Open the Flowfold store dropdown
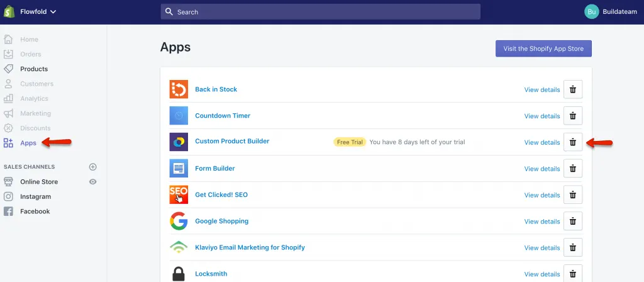 38,12
